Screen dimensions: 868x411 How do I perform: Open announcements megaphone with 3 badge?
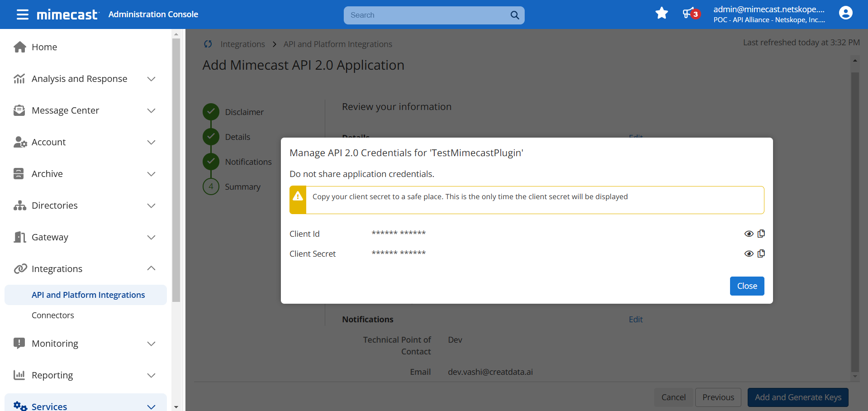click(691, 14)
